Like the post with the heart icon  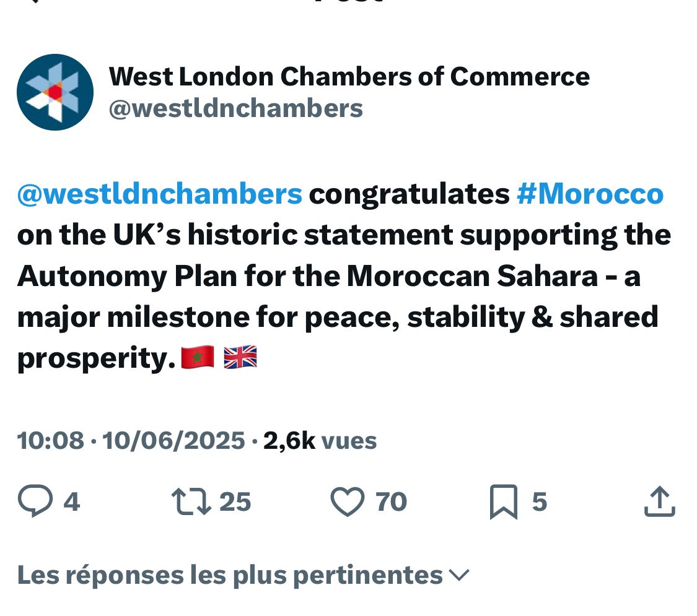point(347,501)
